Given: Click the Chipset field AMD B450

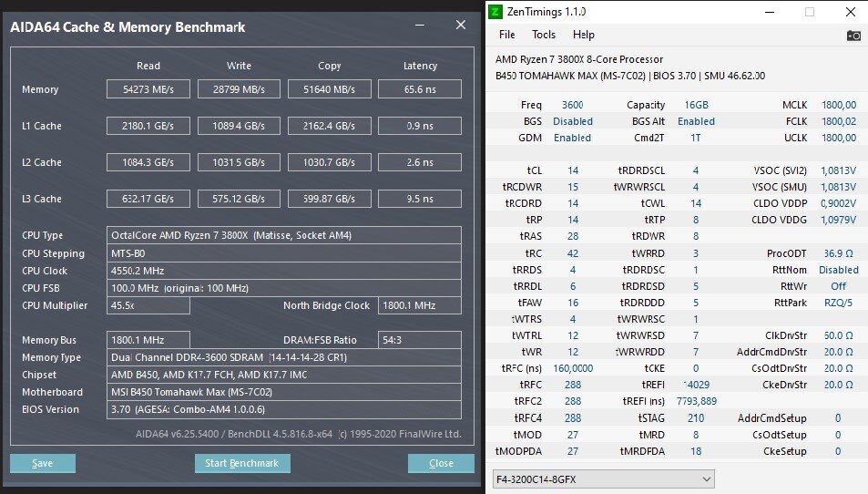Looking at the screenshot, I should click(x=284, y=375).
